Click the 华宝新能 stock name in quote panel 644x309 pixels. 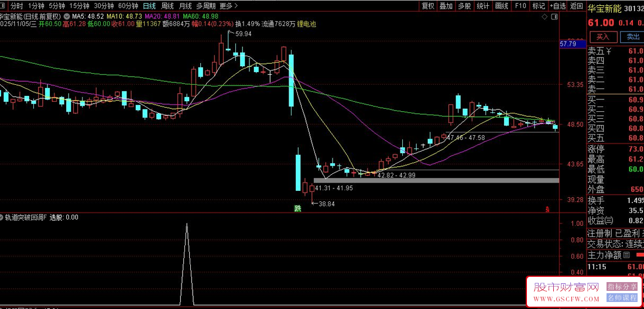point(605,8)
